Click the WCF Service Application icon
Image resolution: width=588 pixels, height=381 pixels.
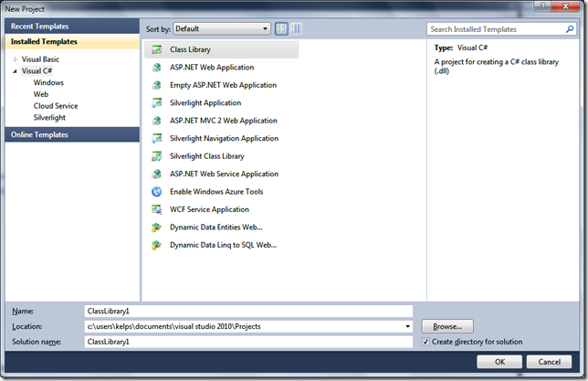(x=157, y=209)
